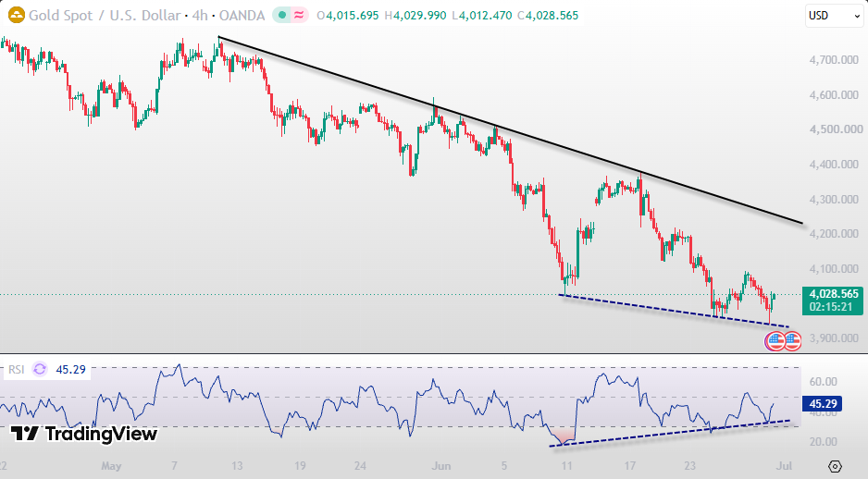Click the RSI indicator refresh icon

pos(40,369)
